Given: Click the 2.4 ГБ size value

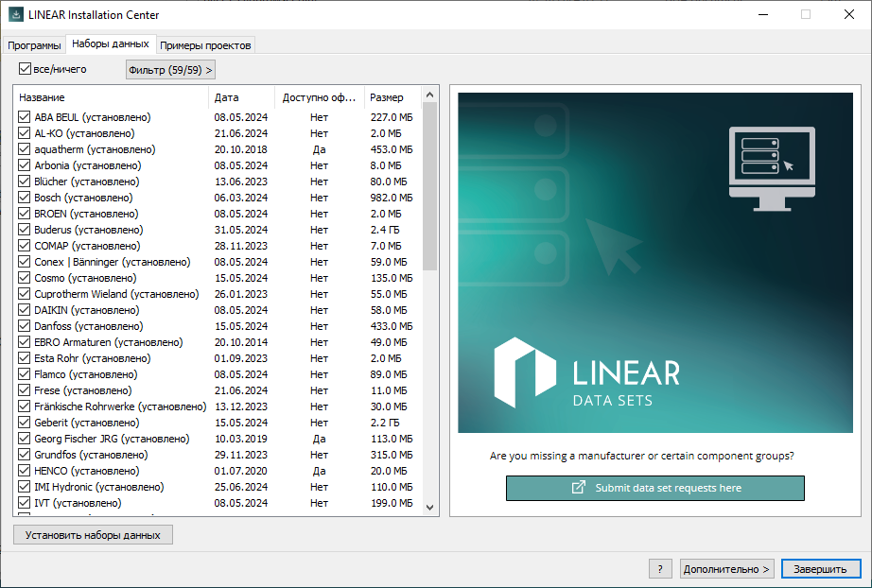Looking at the screenshot, I should [x=385, y=230].
